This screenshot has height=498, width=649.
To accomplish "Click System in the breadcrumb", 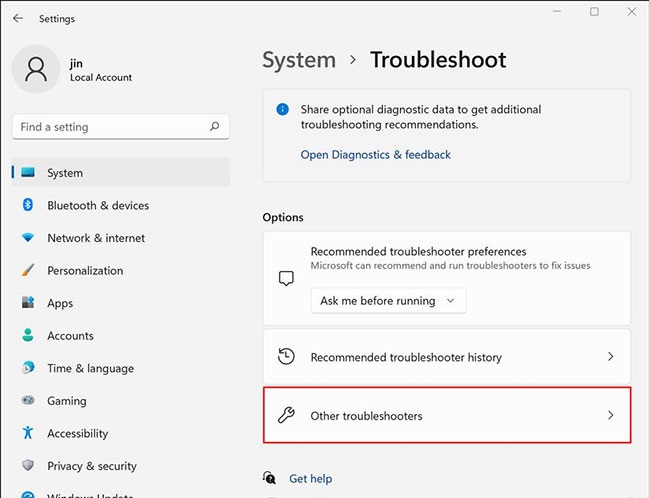I will (299, 60).
